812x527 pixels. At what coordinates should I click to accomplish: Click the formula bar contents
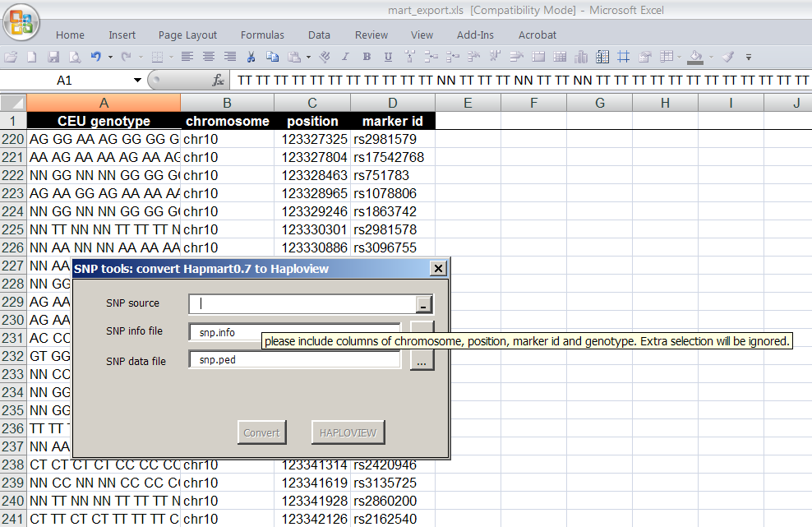pos(522,81)
